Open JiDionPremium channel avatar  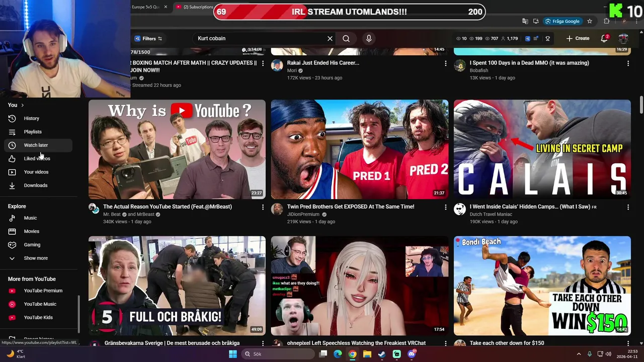277,209
